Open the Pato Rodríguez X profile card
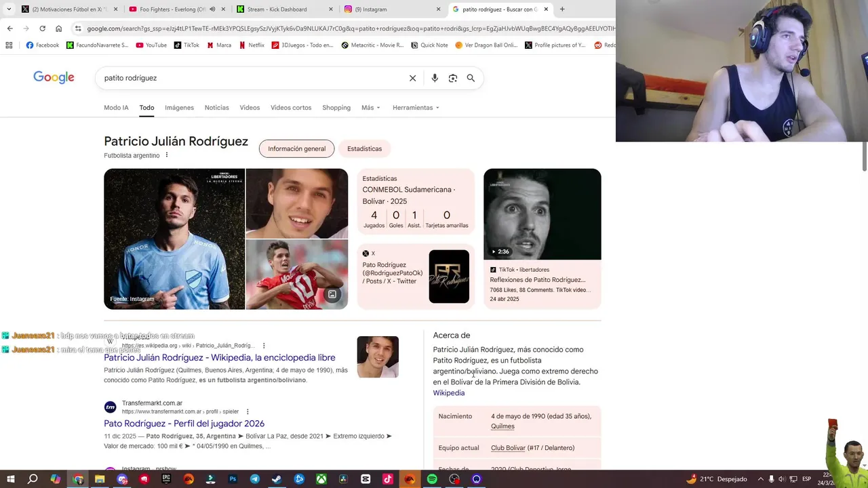 (416, 276)
